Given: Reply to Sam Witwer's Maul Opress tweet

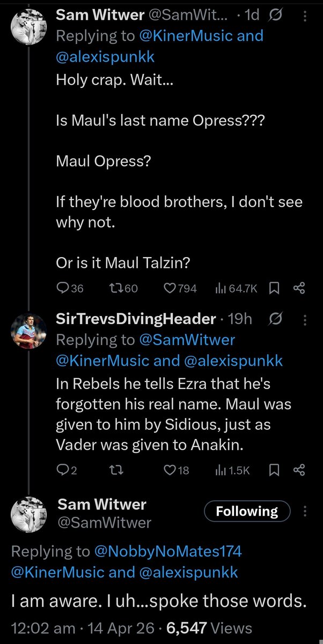Looking at the screenshot, I should pyautogui.click(x=63, y=288).
